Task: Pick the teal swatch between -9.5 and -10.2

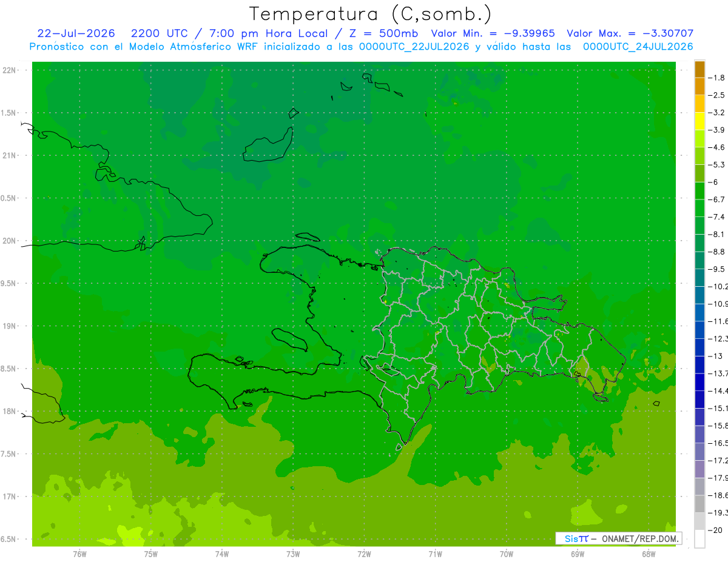Action: (x=700, y=278)
